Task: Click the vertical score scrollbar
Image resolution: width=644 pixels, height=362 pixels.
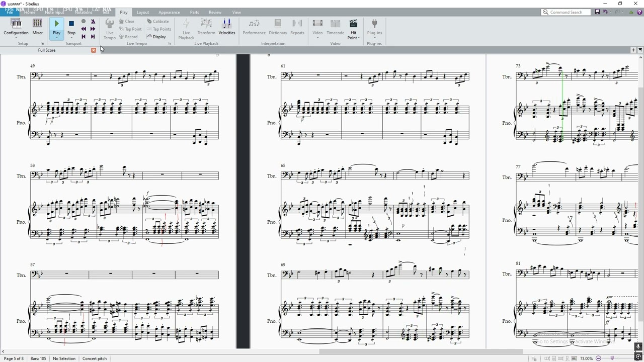Action: pyautogui.click(x=640, y=204)
